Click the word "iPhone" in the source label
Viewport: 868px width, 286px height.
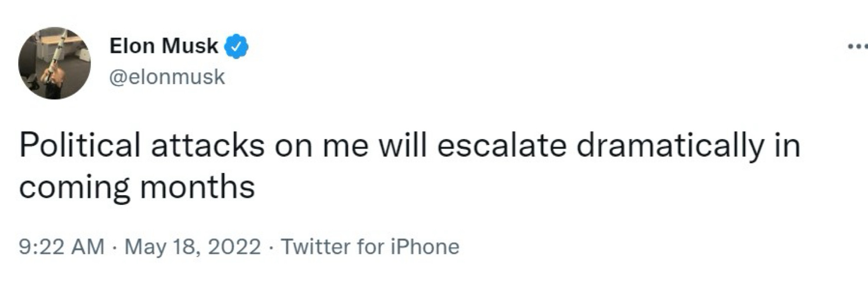click(x=425, y=247)
